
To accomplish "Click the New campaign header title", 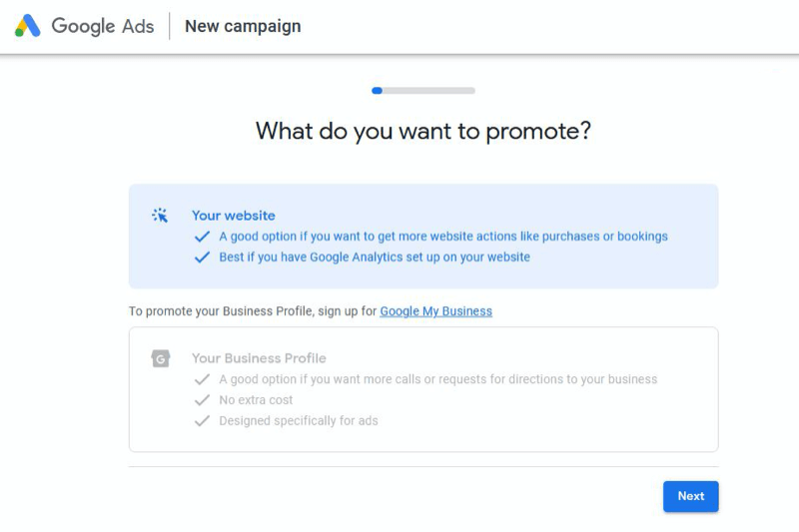I will (243, 26).
